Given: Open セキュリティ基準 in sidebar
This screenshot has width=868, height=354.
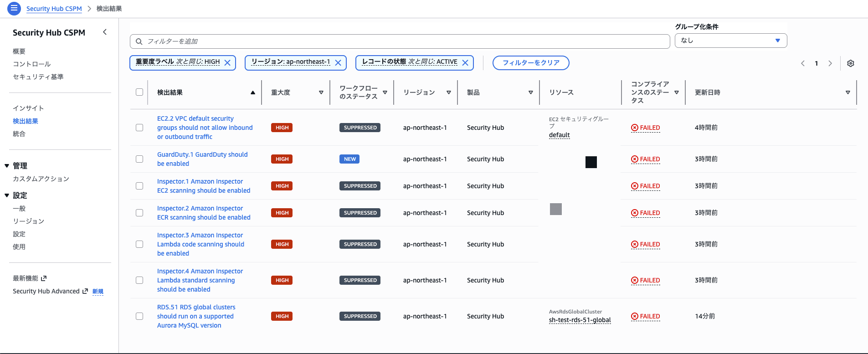Looking at the screenshot, I should (x=38, y=77).
